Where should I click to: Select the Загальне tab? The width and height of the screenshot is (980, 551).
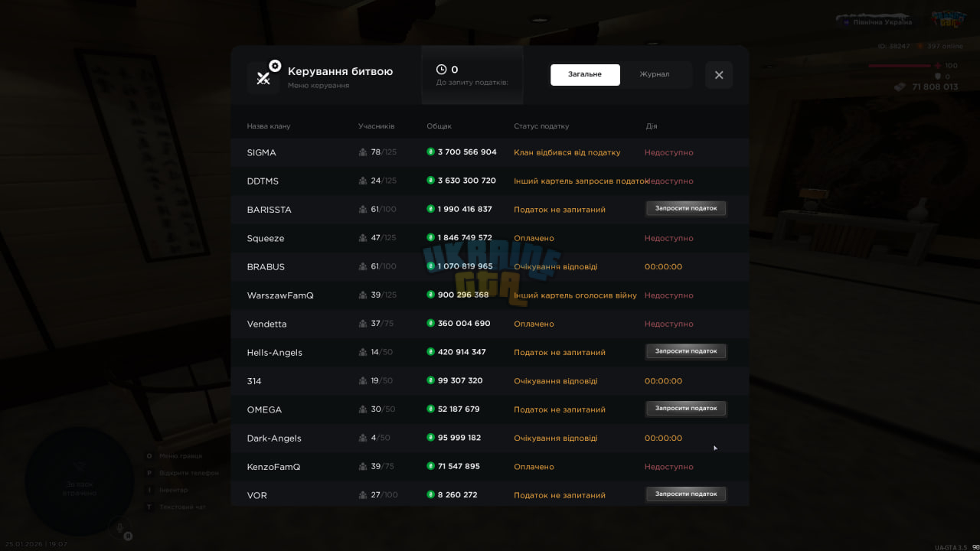click(x=585, y=74)
